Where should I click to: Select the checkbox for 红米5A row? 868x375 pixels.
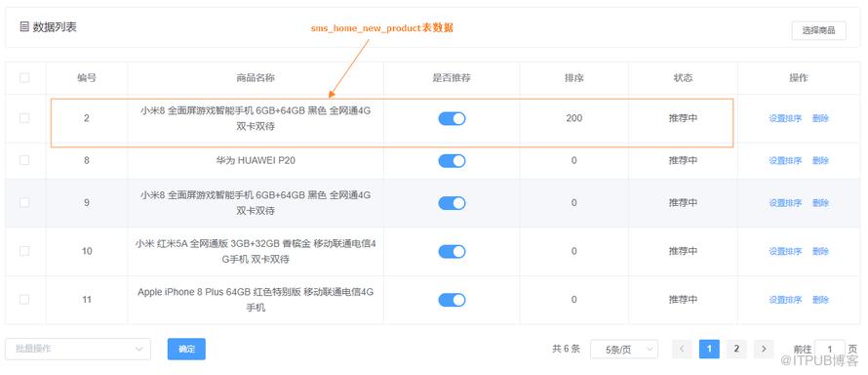24,251
